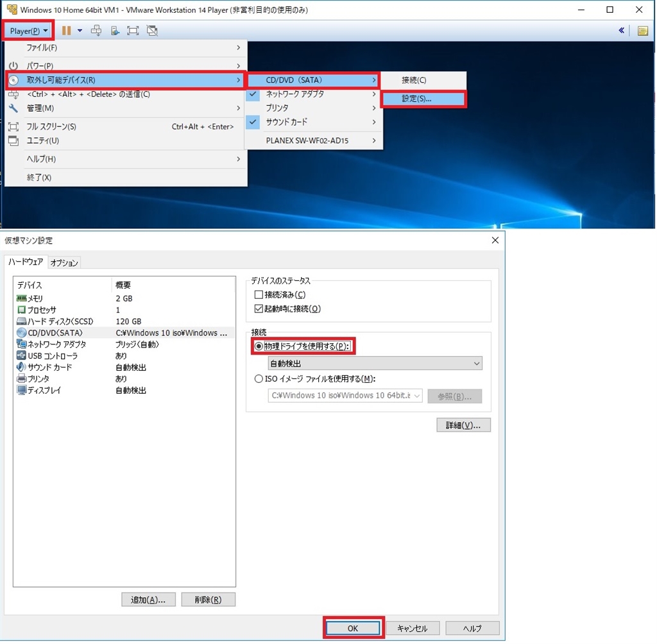
Task: Open the Player(P) menu button
Action: click(x=28, y=31)
